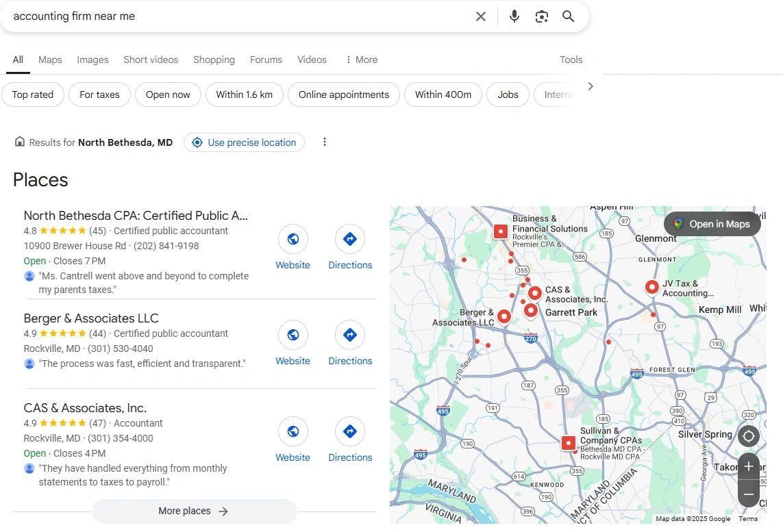Open location options three-dot menu
This screenshot has height=532, width=783.
point(325,142)
